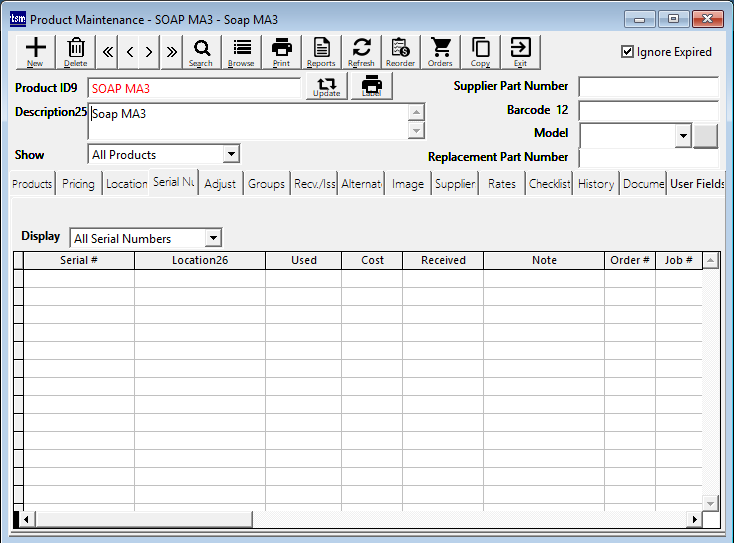
Task: Switch to the Groups tab
Action: click(x=266, y=184)
